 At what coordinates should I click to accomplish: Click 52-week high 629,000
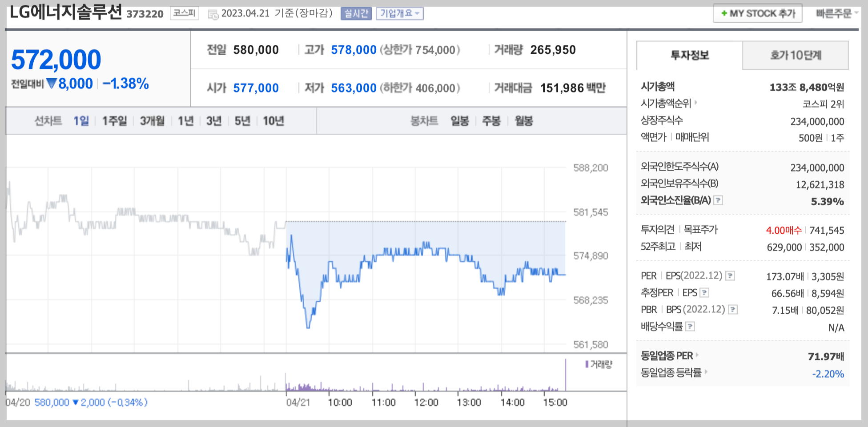pyautogui.click(x=784, y=247)
